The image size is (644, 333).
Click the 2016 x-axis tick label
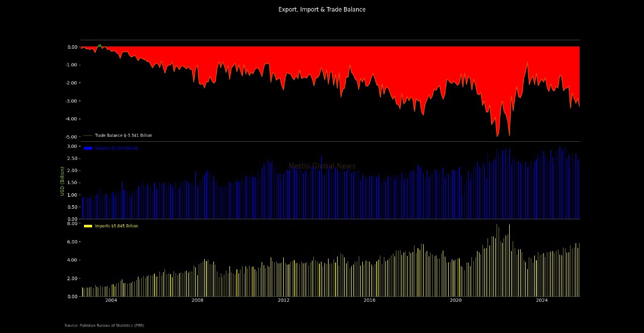[369, 301]
